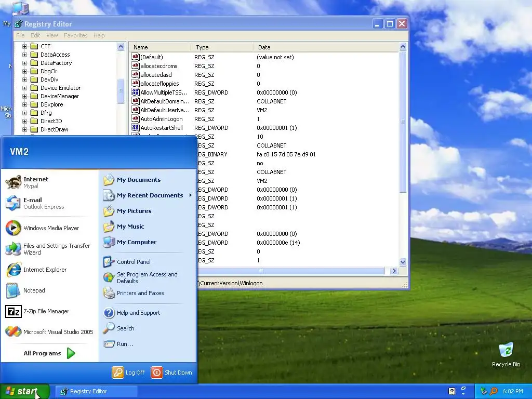
Task: Click value list horizontal scrollbar right arrow
Action: [x=394, y=271]
